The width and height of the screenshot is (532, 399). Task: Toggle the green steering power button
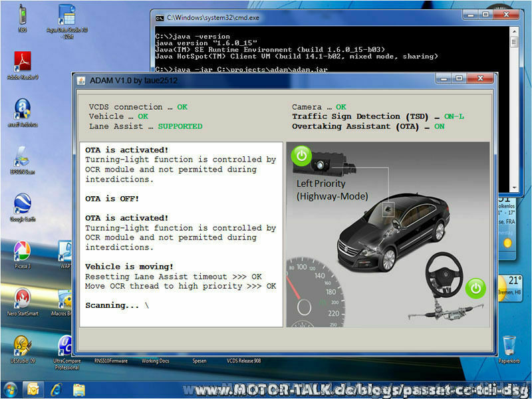point(475,289)
